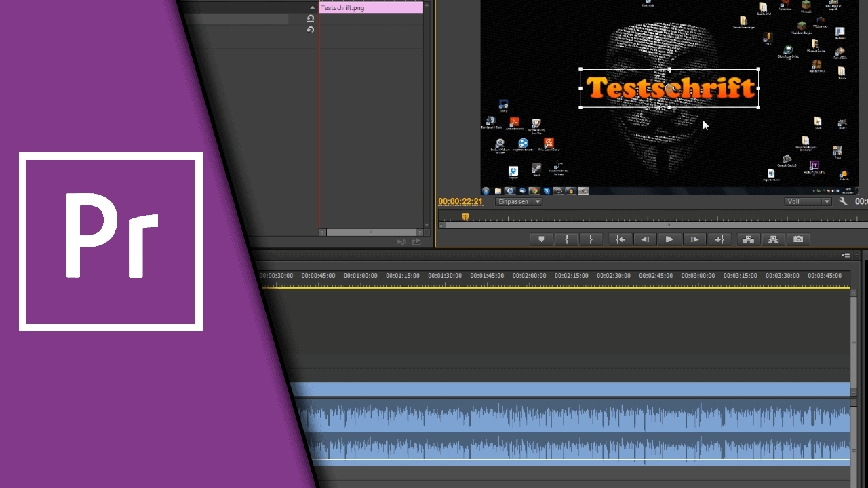Viewport: 868px width, 488px height.
Task: Click the bottom-left transform handle of Testschrift
Action: point(580,107)
